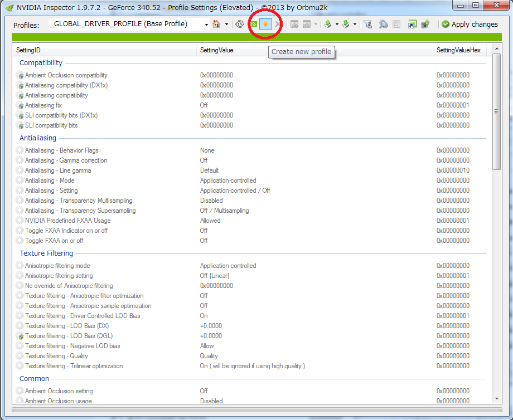Screen dimensions: 513x420
Task: Refresh the current profile settings
Action: [240, 24]
